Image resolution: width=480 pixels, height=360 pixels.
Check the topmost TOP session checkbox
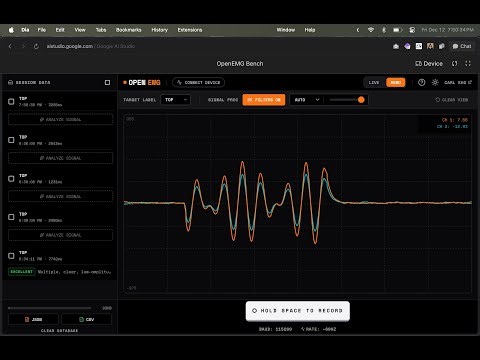coord(11,101)
